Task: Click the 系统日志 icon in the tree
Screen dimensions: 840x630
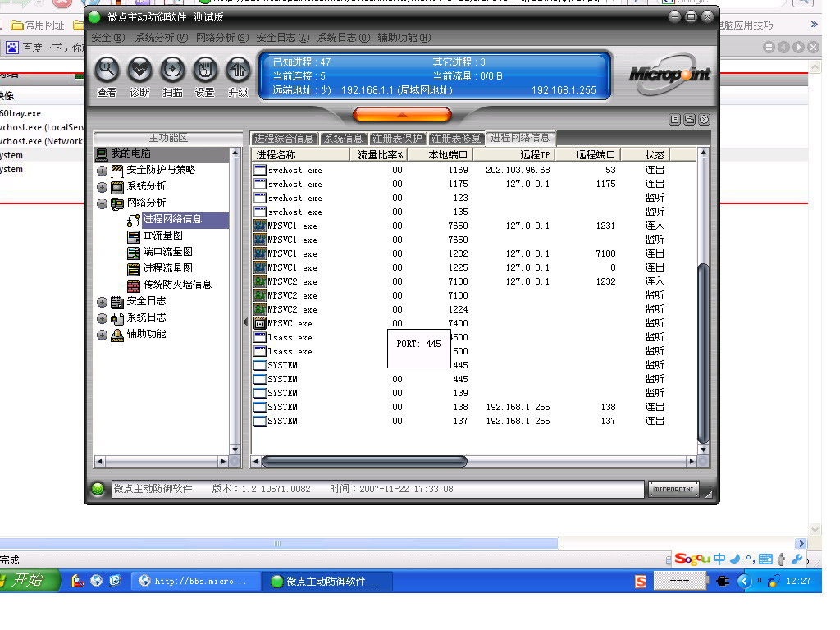Action: tap(117, 319)
